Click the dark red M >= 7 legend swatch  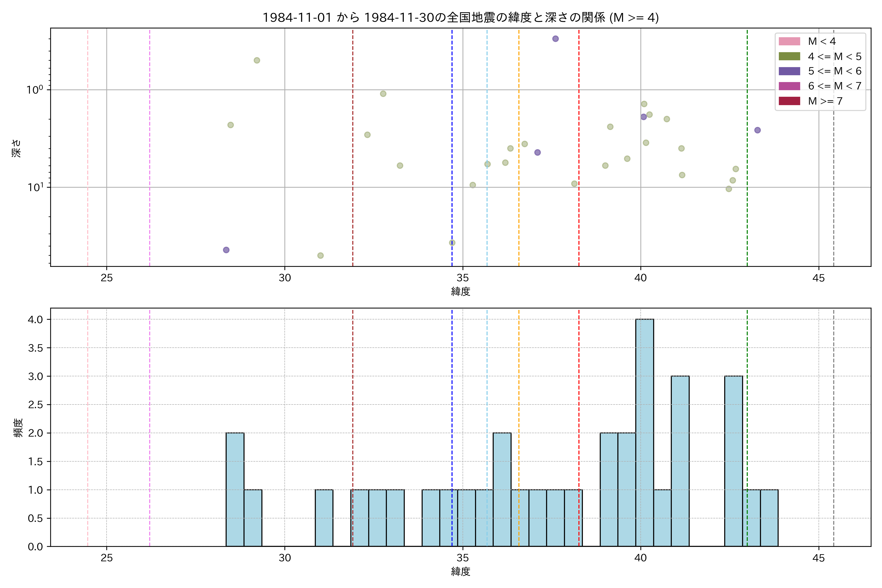coord(789,101)
